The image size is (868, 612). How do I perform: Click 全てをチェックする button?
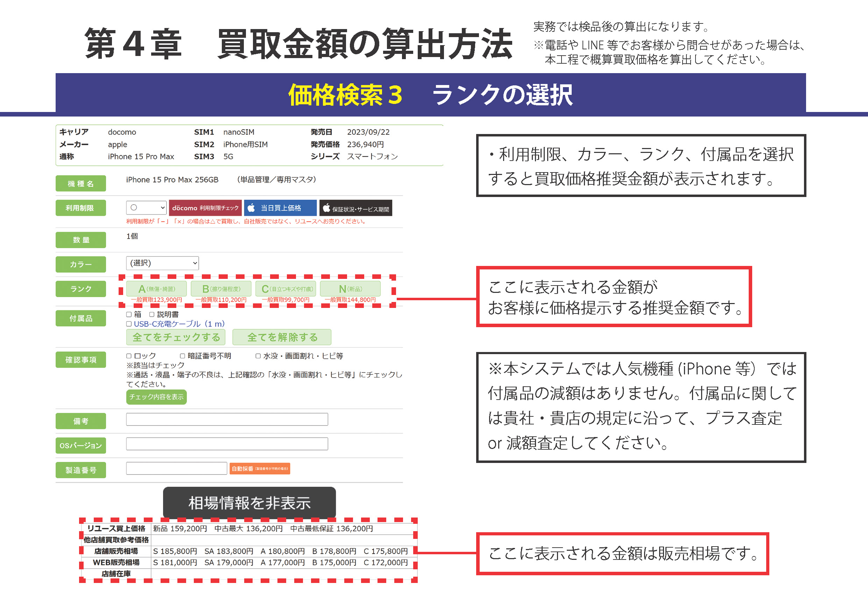[x=176, y=337]
